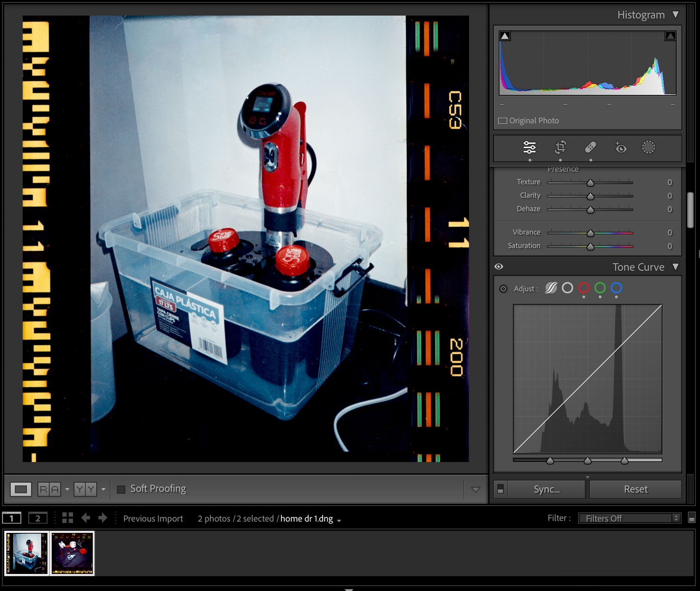This screenshot has height=591, width=700.
Task: Select the Crop overlay tool
Action: pyautogui.click(x=560, y=147)
